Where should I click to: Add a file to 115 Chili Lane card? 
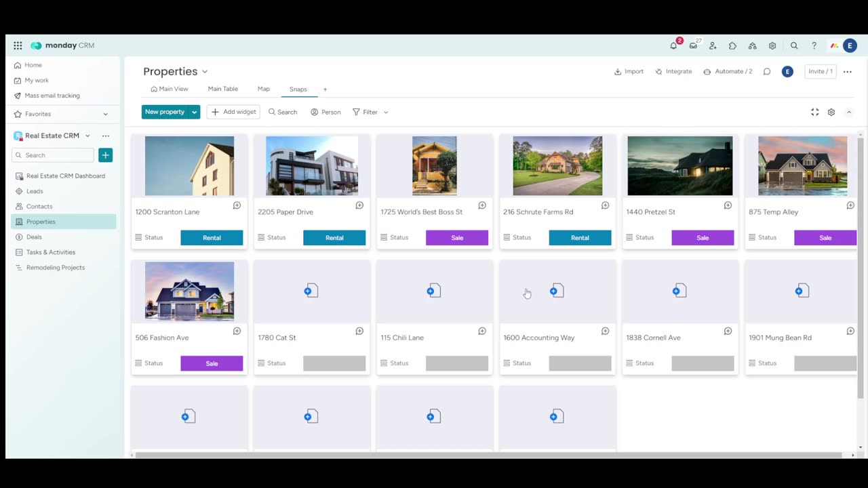click(x=434, y=291)
